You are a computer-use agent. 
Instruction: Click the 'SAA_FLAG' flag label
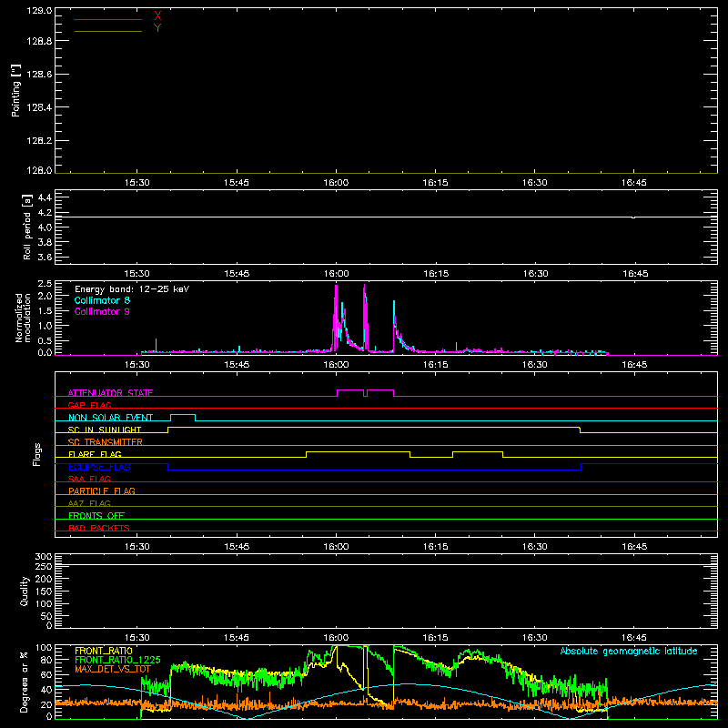point(89,479)
